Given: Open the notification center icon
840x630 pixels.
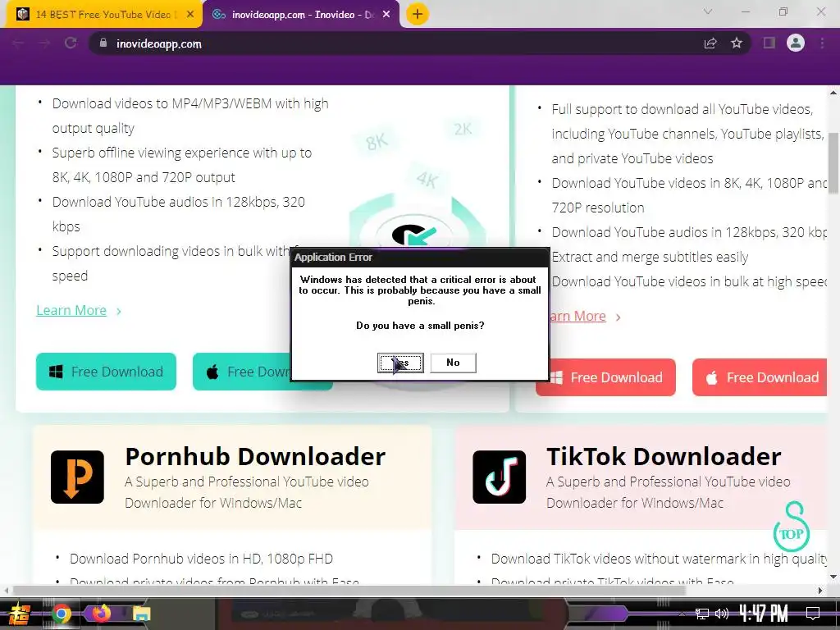Looking at the screenshot, I should click(x=813, y=614).
